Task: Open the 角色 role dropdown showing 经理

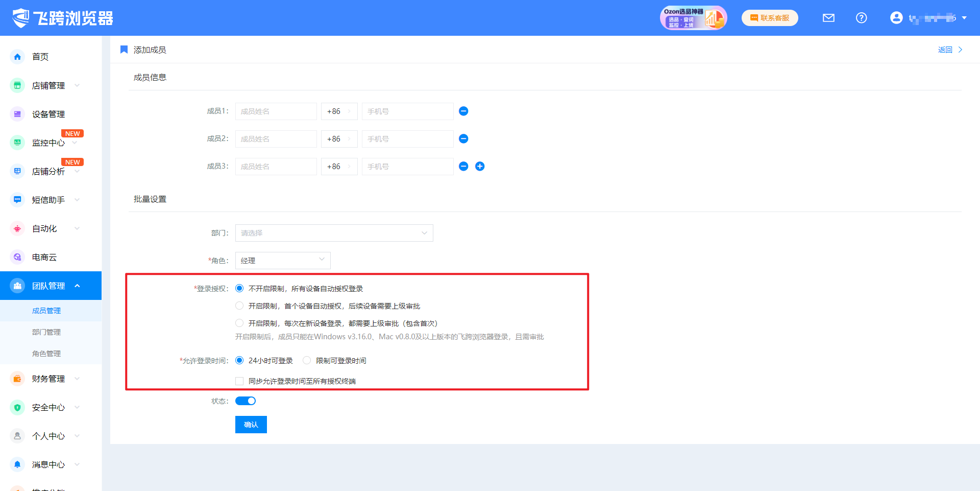Action: click(x=283, y=261)
